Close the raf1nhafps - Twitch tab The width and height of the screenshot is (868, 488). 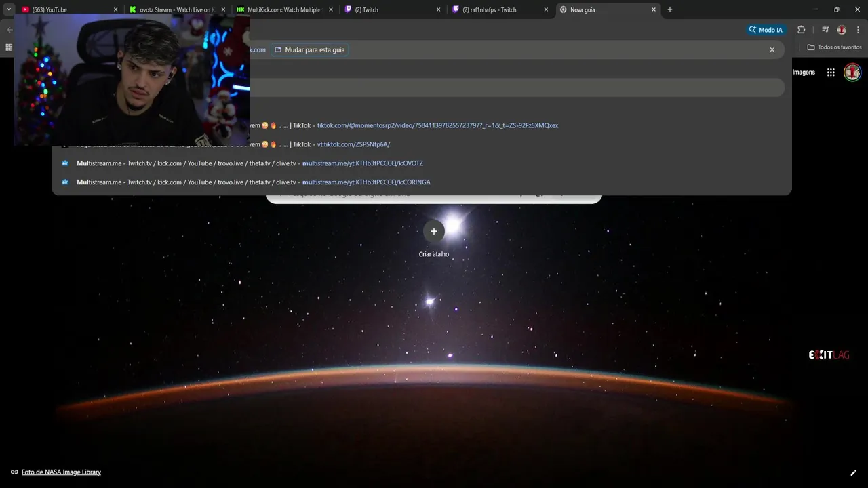546,9
